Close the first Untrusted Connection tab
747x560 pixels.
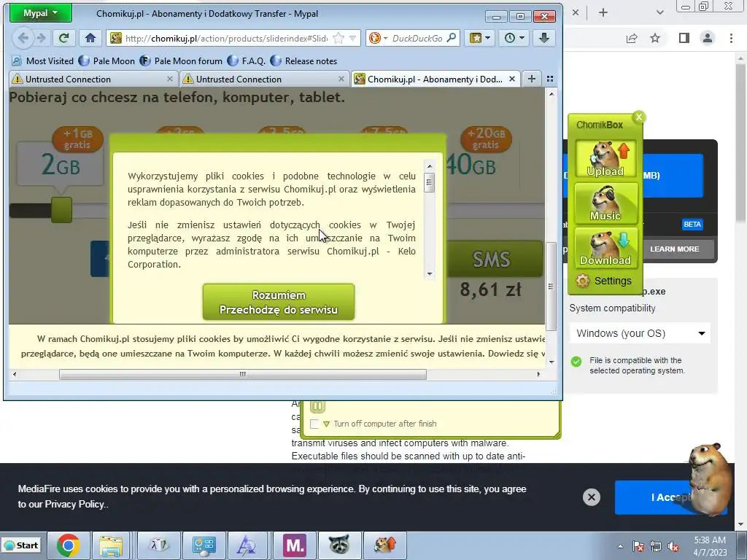(169, 79)
